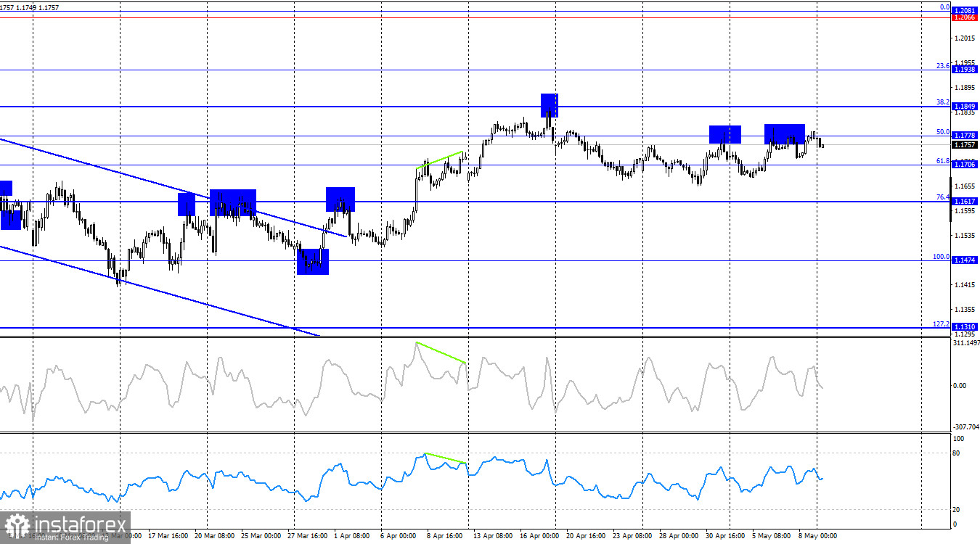
Task: Select the 80 level on the lower oscillator scale
Action: (x=957, y=453)
